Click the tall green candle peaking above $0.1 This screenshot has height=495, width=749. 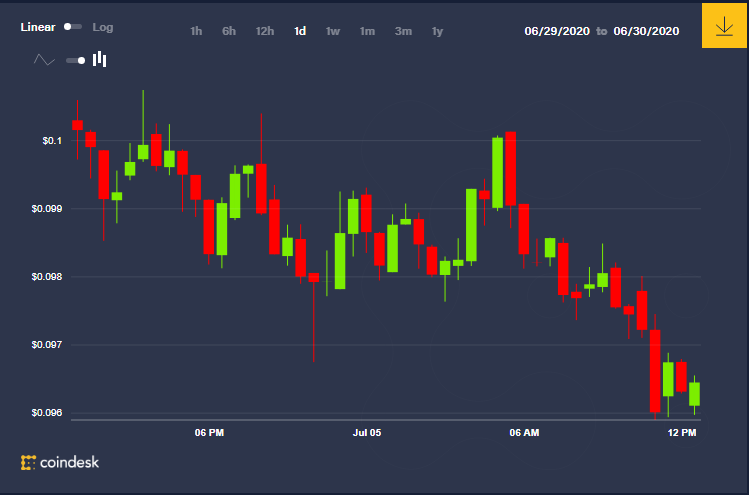click(497, 172)
